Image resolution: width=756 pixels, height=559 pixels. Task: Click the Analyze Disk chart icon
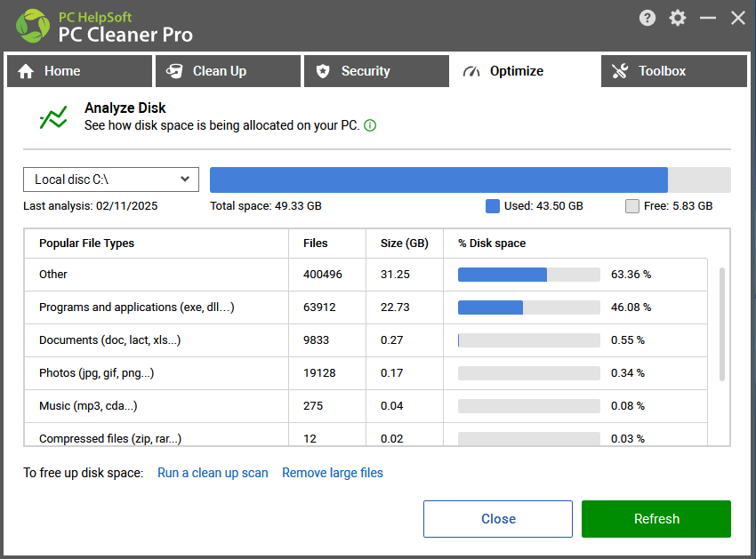click(53, 117)
